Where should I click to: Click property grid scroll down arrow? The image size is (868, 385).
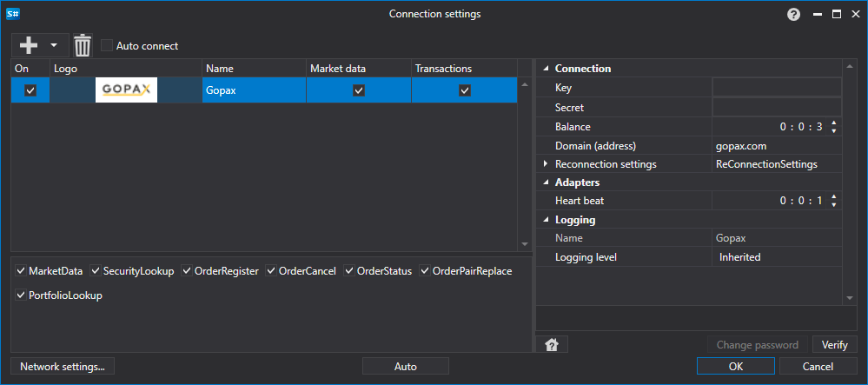[850, 298]
